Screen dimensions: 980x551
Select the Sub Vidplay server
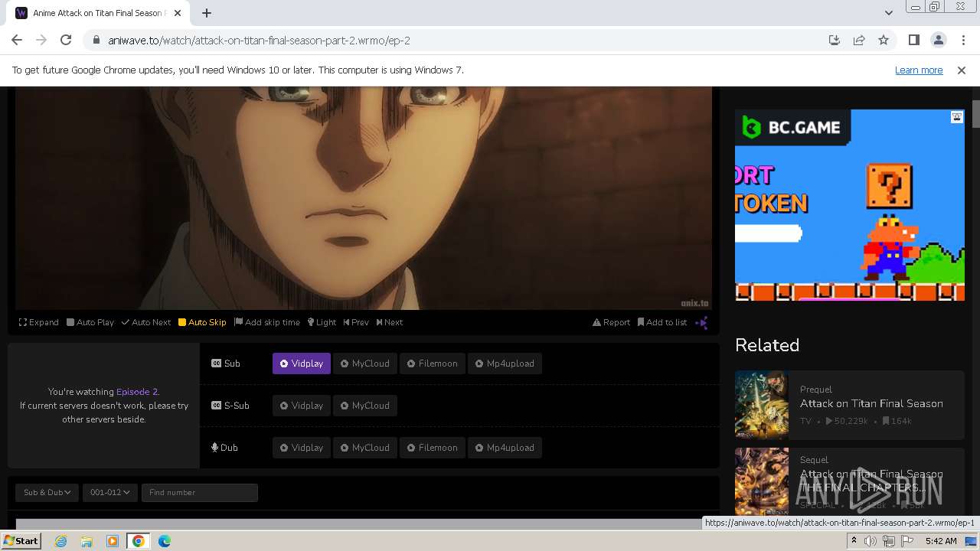(x=302, y=364)
